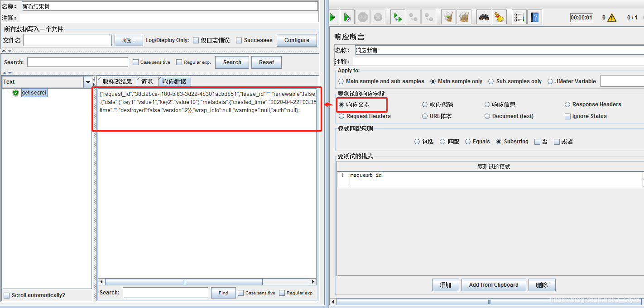Select Response Headers radio button
The image size is (644, 308).
pos(567,104)
